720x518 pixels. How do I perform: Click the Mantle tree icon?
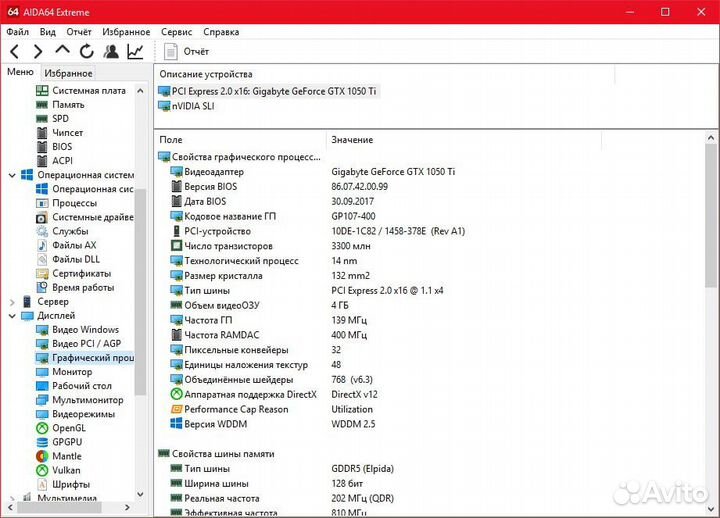[x=42, y=456]
